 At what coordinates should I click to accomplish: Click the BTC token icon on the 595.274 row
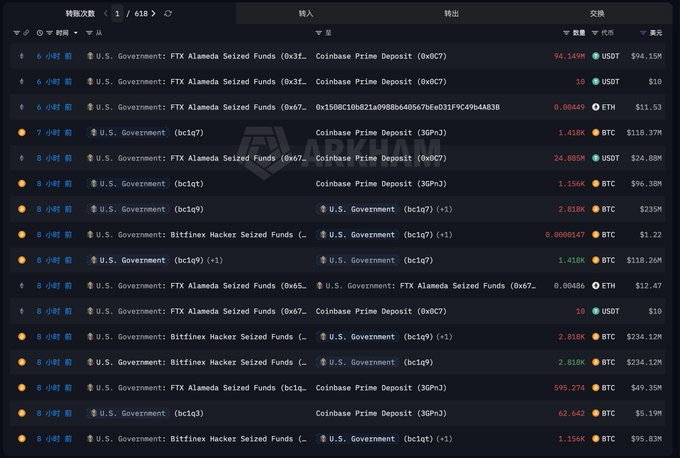[x=596, y=388]
